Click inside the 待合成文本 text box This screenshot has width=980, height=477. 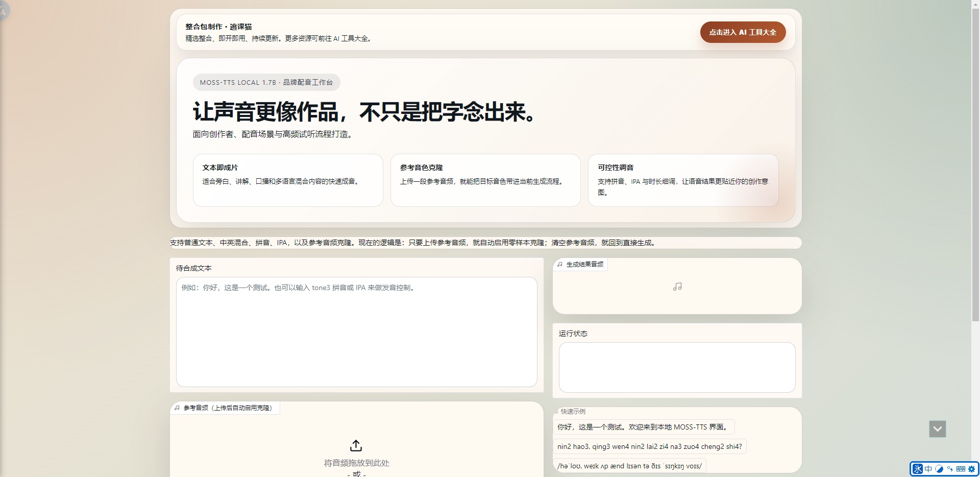(356, 332)
